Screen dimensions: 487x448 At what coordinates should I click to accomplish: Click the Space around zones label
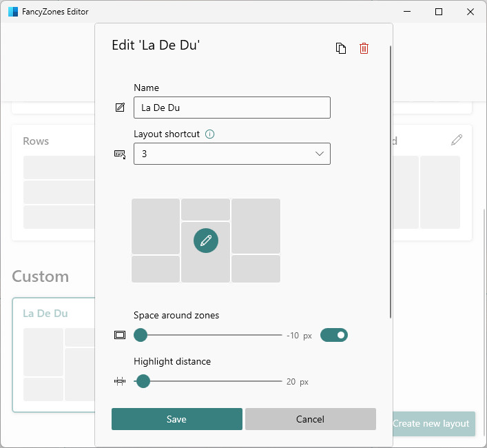[x=176, y=316]
